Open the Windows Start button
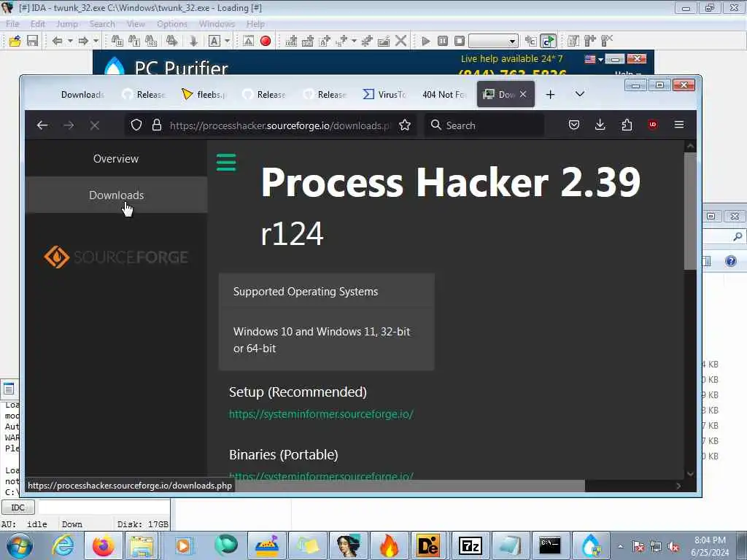The width and height of the screenshot is (747, 560). (x=20, y=545)
